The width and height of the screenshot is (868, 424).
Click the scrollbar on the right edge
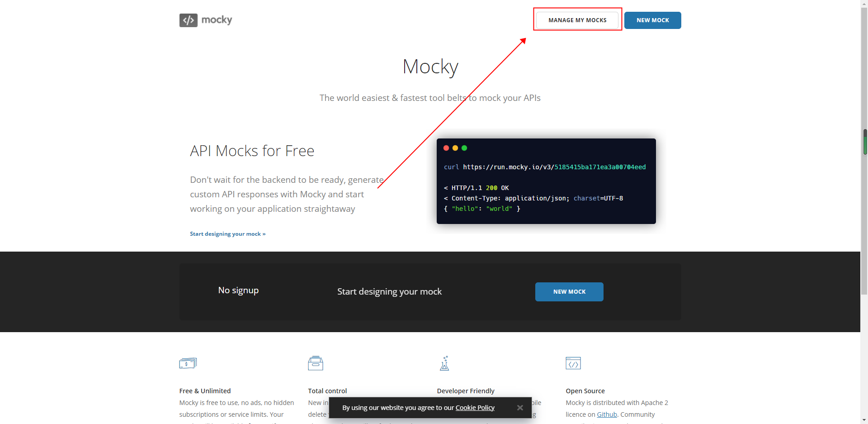click(x=865, y=142)
